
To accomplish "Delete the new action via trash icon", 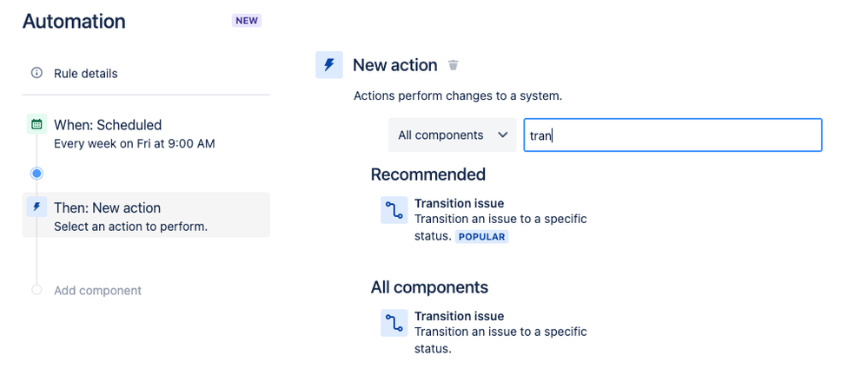I will 454,65.
